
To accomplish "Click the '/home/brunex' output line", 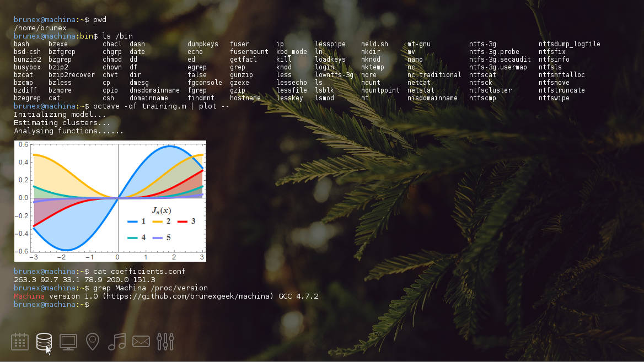I will point(40,28).
